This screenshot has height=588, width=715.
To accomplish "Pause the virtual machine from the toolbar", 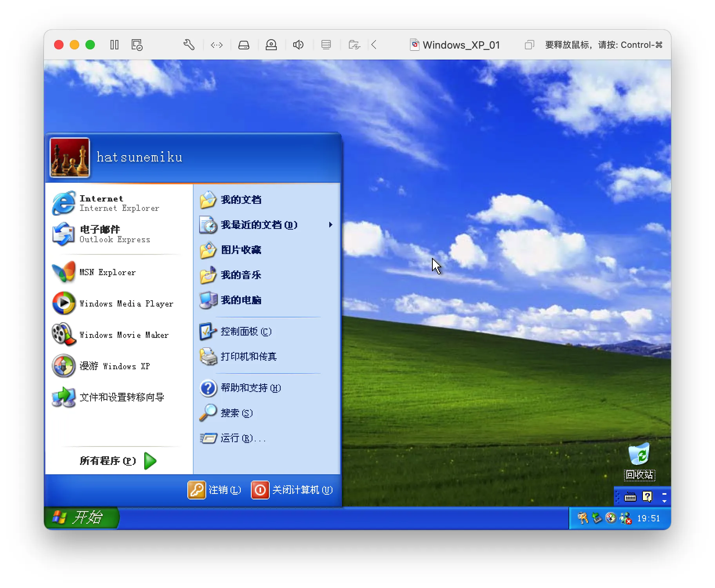I will click(114, 45).
